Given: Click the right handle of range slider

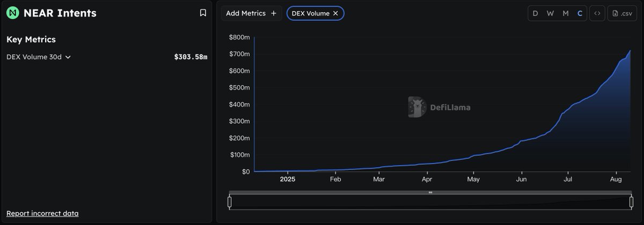Looking at the screenshot, I should click(x=631, y=202).
